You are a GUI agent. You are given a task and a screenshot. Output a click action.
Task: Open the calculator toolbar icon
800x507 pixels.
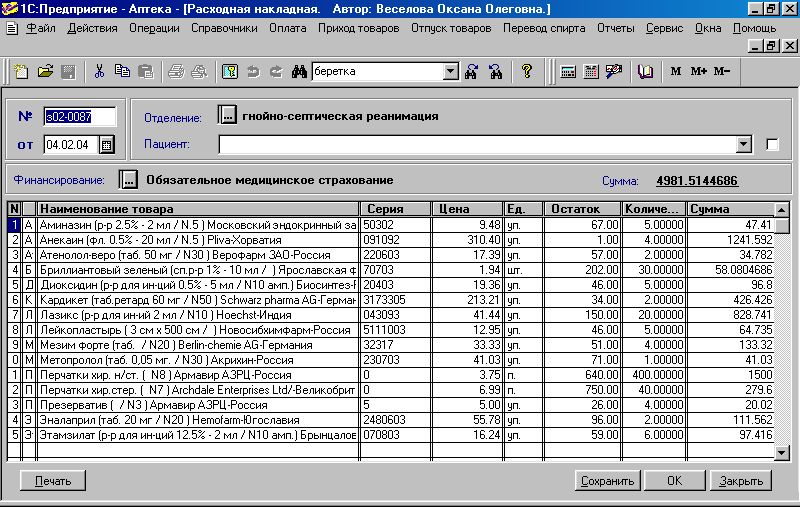click(x=568, y=71)
